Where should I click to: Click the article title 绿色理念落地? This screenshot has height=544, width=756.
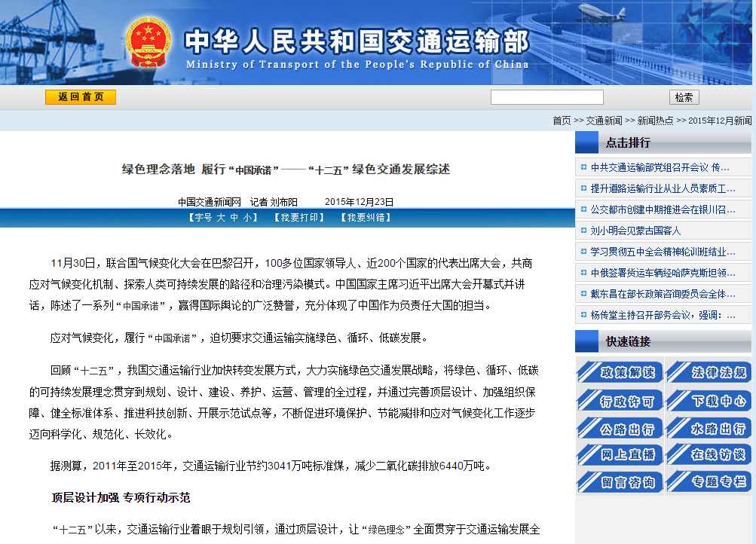pyautogui.click(x=286, y=169)
